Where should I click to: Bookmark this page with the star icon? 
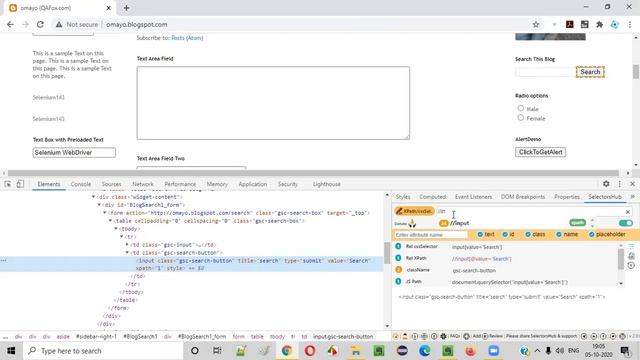[536, 24]
